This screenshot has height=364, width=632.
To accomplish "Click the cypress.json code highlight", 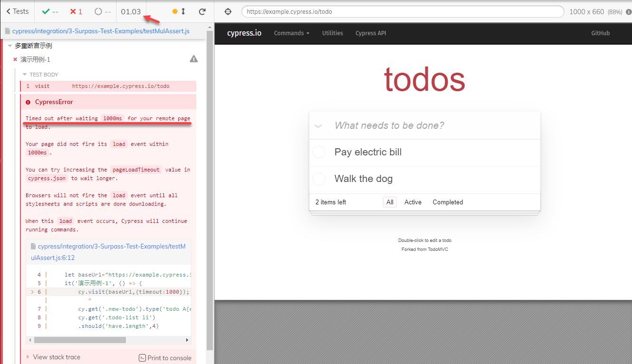I will [x=47, y=178].
